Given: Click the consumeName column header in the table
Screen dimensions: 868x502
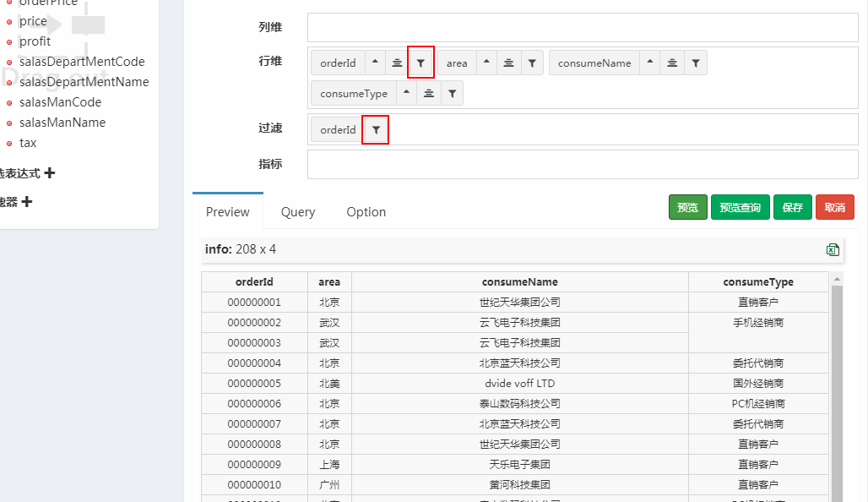Looking at the screenshot, I should (x=520, y=282).
